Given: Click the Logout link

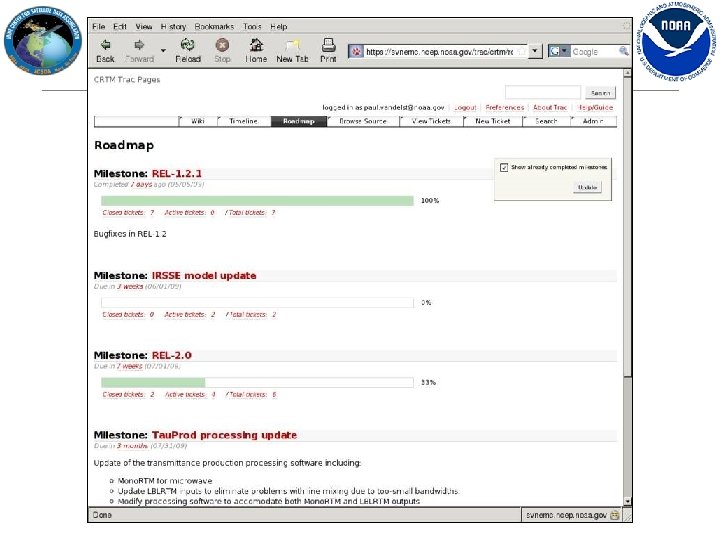Looking at the screenshot, I should pyautogui.click(x=465, y=107).
